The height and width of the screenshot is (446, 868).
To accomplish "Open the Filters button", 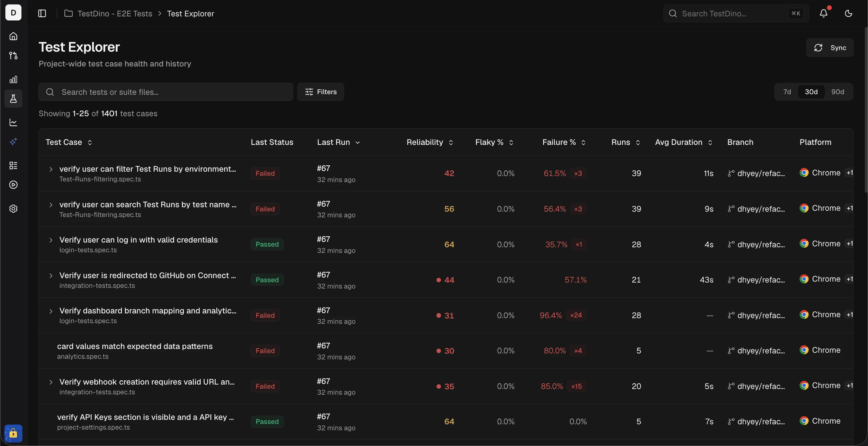I will click(x=320, y=92).
